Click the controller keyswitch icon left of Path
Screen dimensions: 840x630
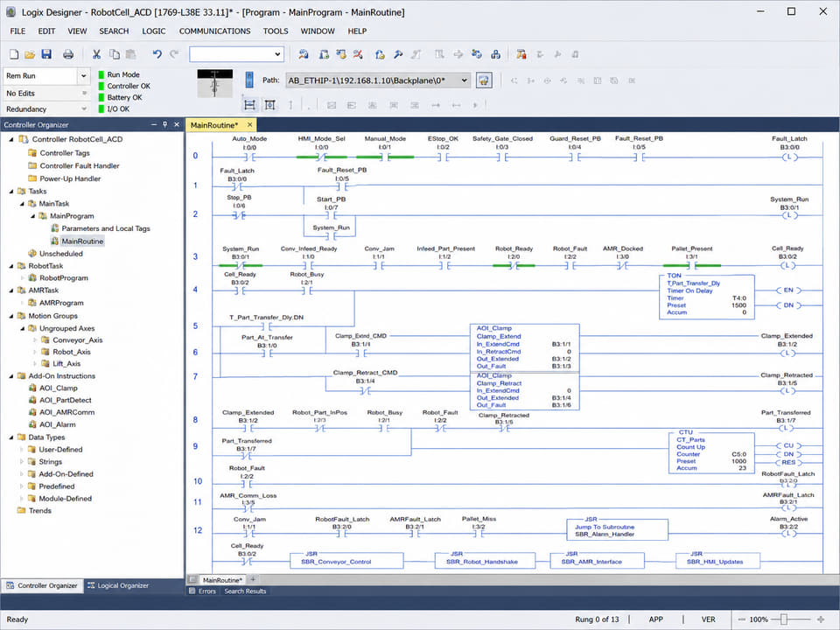(x=249, y=80)
